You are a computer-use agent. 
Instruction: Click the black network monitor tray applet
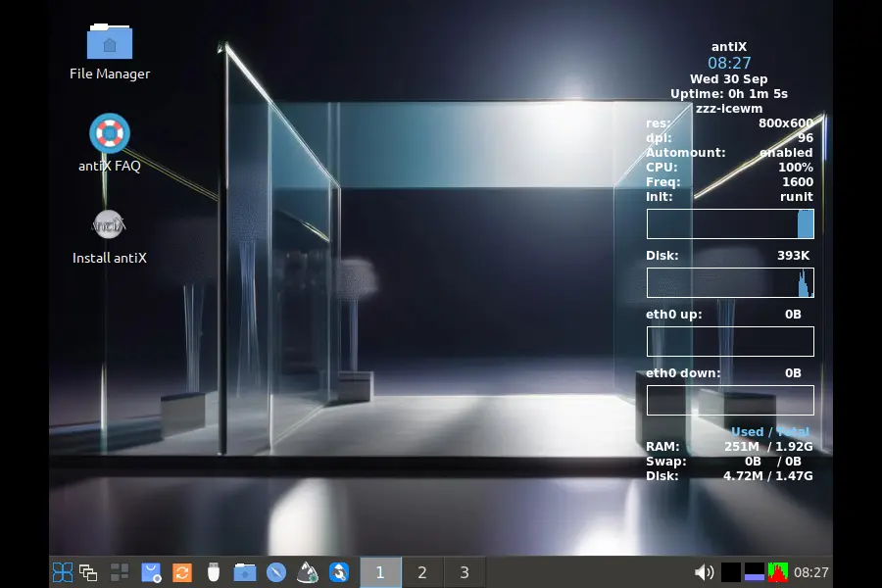(x=731, y=572)
